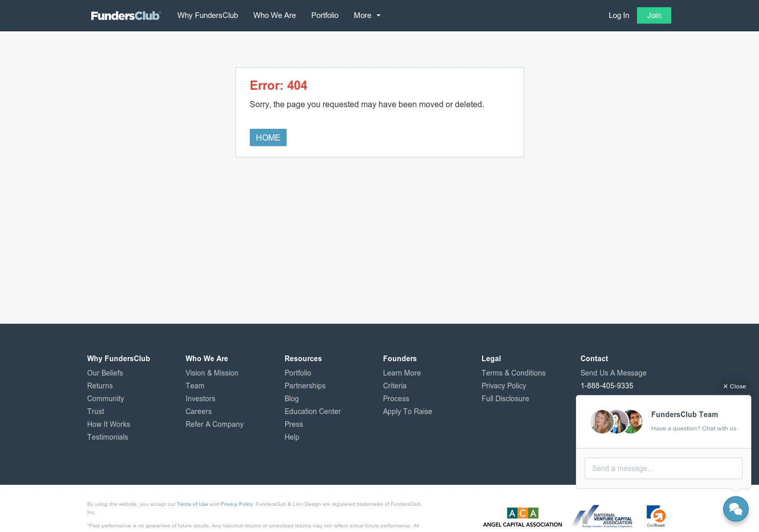Click the FundersClub Team chat title

point(685,415)
